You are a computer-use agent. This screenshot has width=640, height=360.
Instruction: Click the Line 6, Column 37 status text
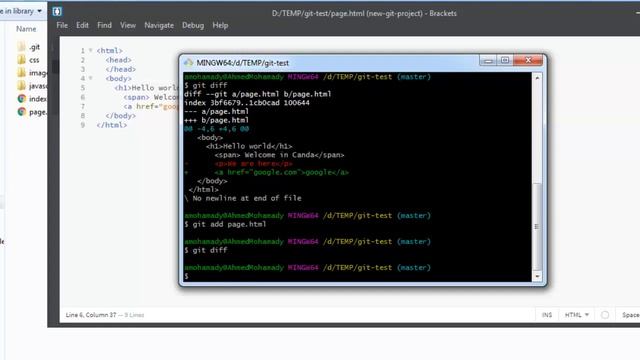pyautogui.click(x=91, y=315)
